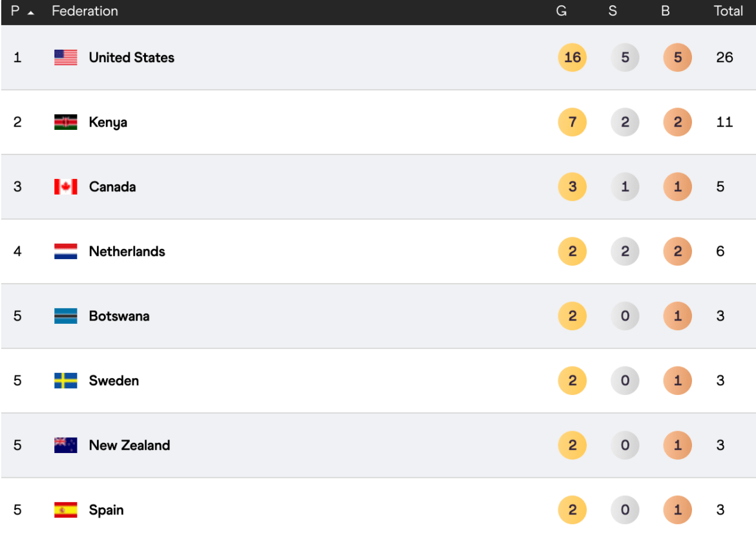Viewport: 756px width, 541px height.
Task: Click the Botswana flag icon
Action: pyautogui.click(x=65, y=316)
